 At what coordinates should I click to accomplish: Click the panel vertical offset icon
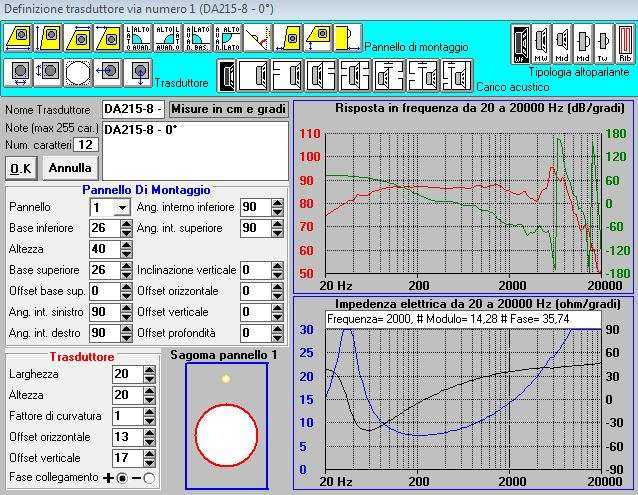317,38
